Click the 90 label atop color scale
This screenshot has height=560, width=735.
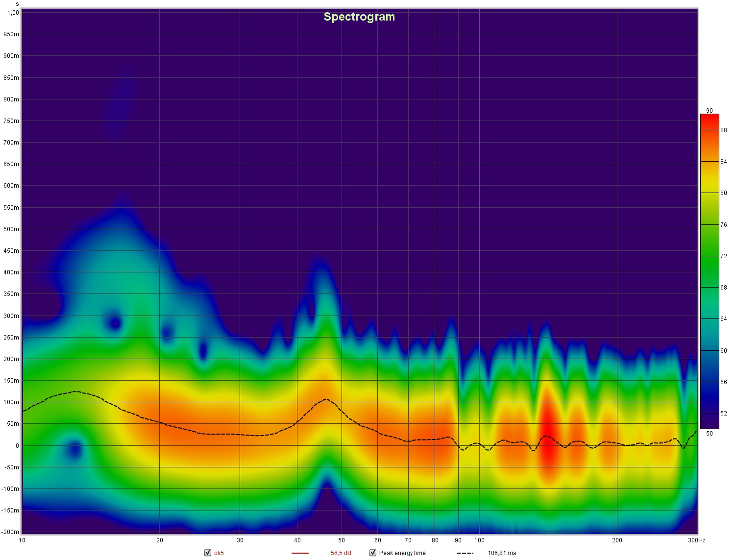pos(710,111)
